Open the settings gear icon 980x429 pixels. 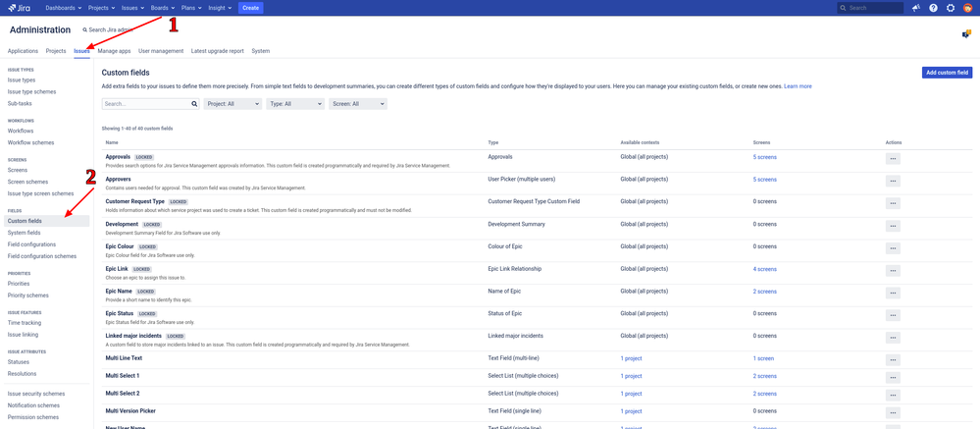[951, 8]
